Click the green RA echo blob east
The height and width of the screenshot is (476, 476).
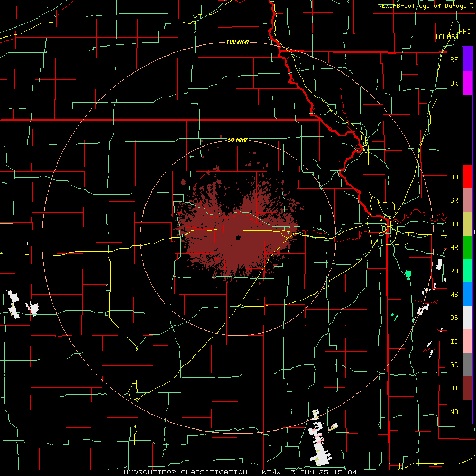pos(408,274)
